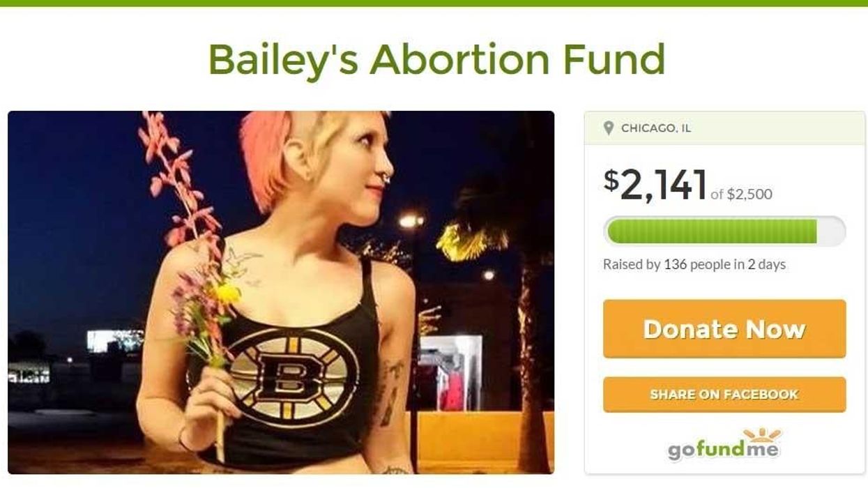
Task: Open the Bailey's Abortion Fund title
Action: [x=436, y=59]
